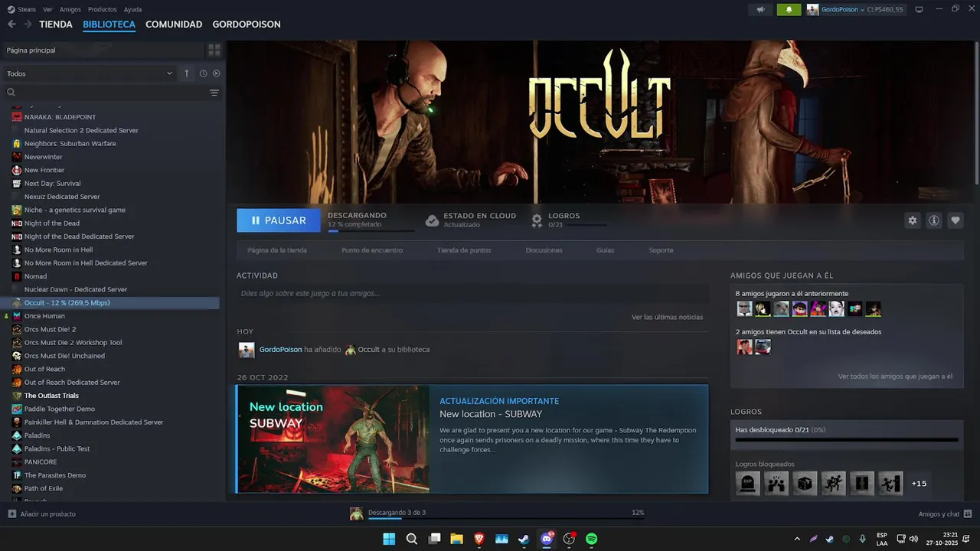Open Discord from the taskbar

click(547, 539)
